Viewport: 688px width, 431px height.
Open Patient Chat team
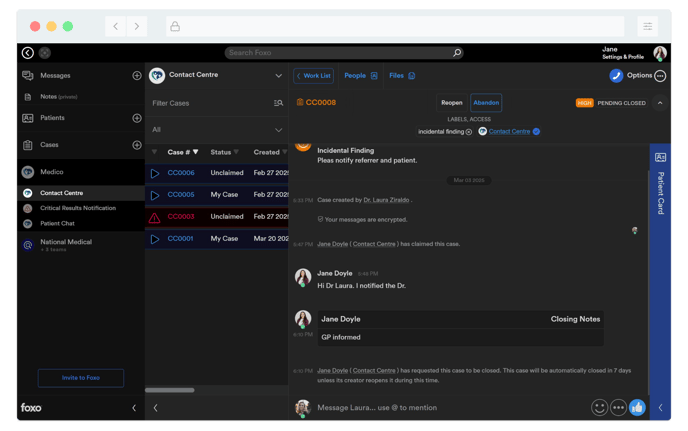click(x=57, y=223)
